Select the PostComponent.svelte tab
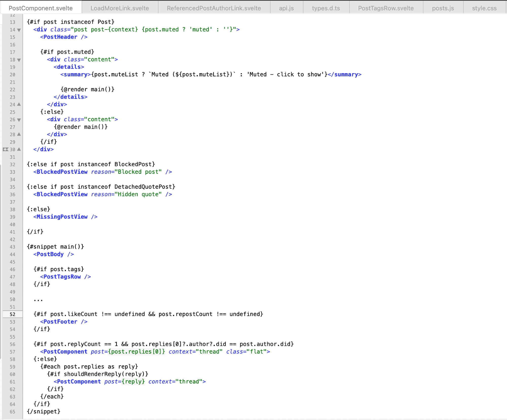This screenshot has width=507, height=420. pos(41,8)
